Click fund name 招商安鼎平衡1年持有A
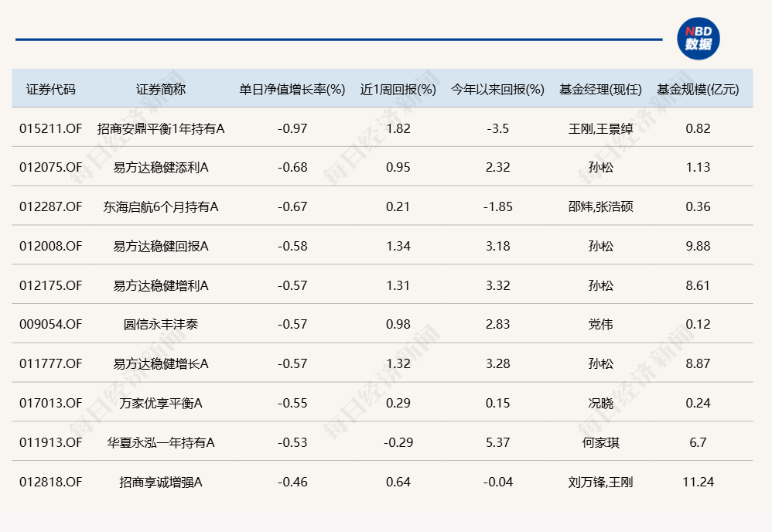This screenshot has width=772, height=532. pyautogui.click(x=160, y=128)
